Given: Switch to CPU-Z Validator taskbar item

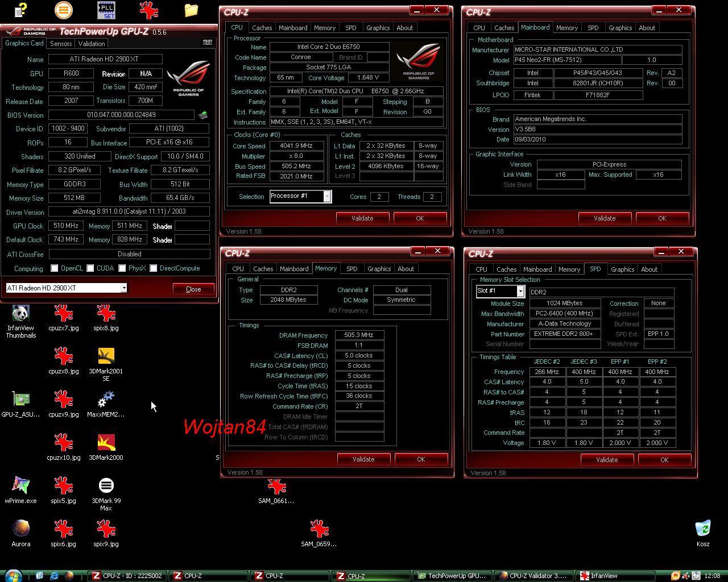Looking at the screenshot, I should coord(533,576).
